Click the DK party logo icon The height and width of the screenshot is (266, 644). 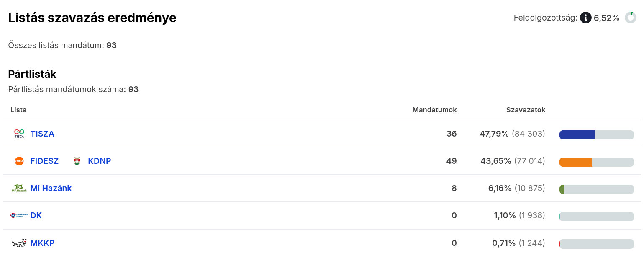pyautogui.click(x=19, y=215)
